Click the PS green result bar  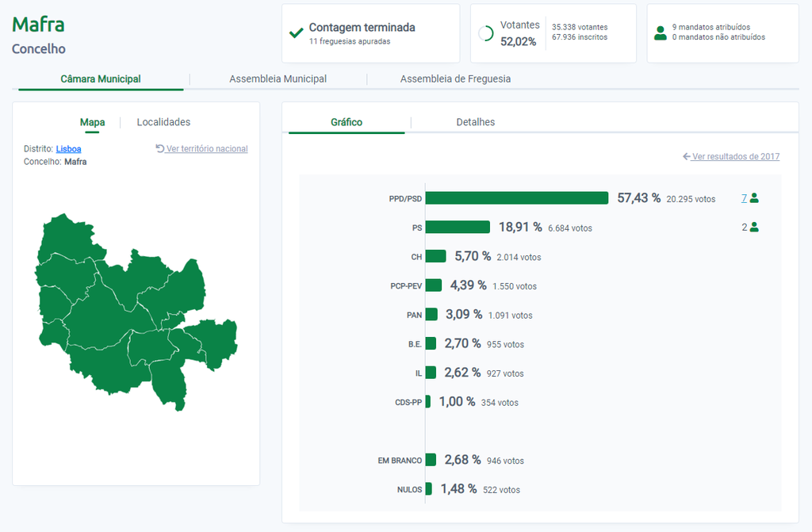[x=458, y=228]
